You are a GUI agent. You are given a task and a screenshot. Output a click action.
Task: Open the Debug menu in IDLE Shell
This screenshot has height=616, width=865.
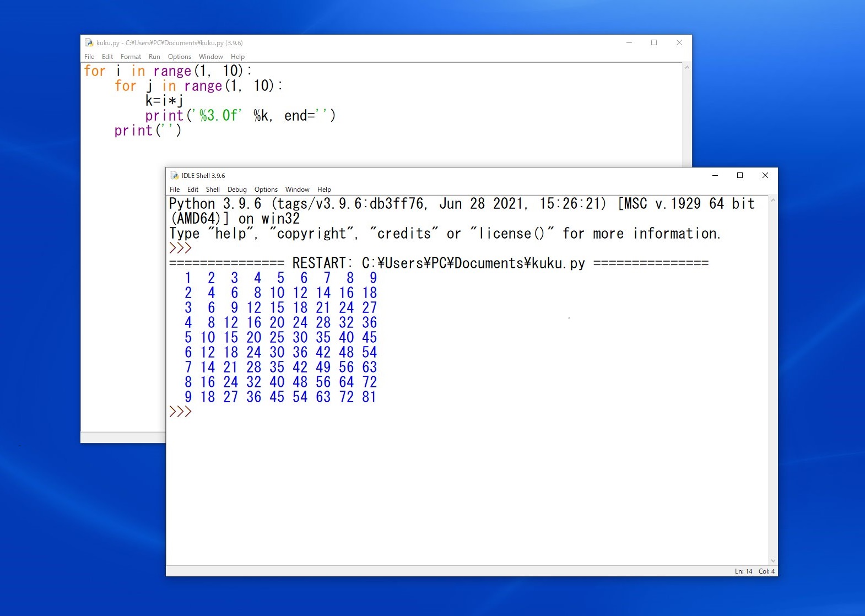click(x=237, y=190)
